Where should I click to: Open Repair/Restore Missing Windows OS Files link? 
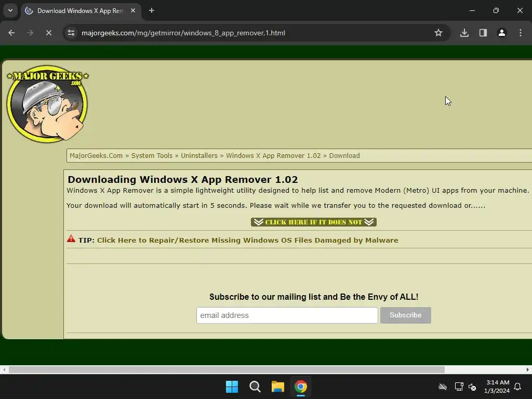coord(247,240)
